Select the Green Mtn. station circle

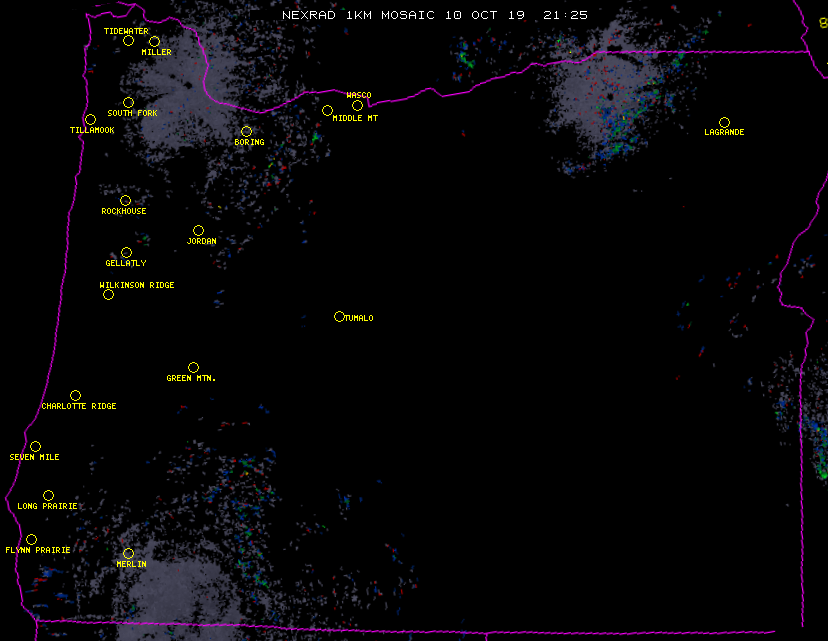coord(193,368)
